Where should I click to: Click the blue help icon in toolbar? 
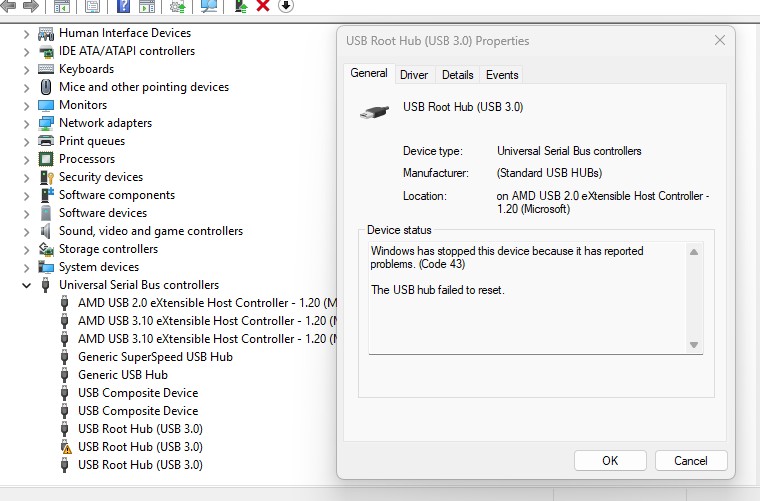(x=123, y=6)
